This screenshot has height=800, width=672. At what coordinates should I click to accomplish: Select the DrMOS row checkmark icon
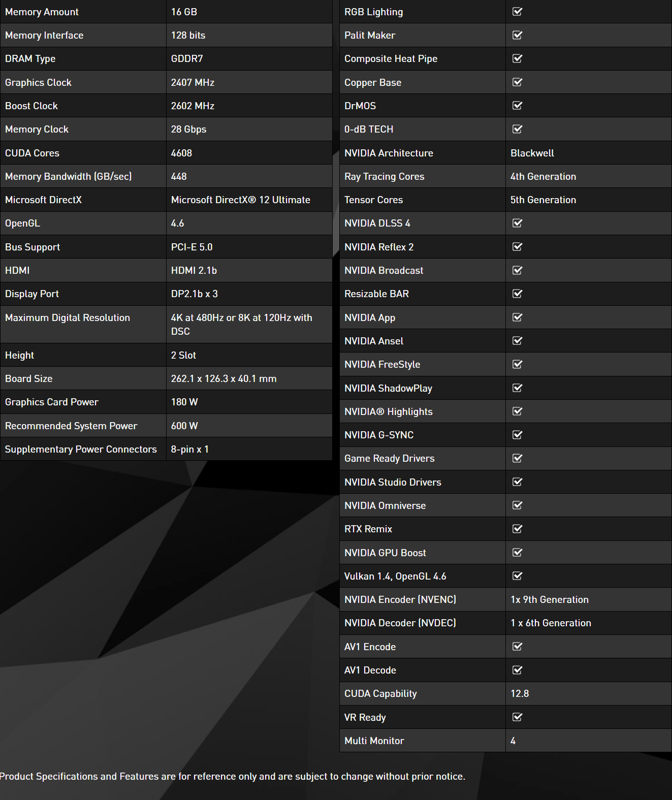(x=518, y=106)
